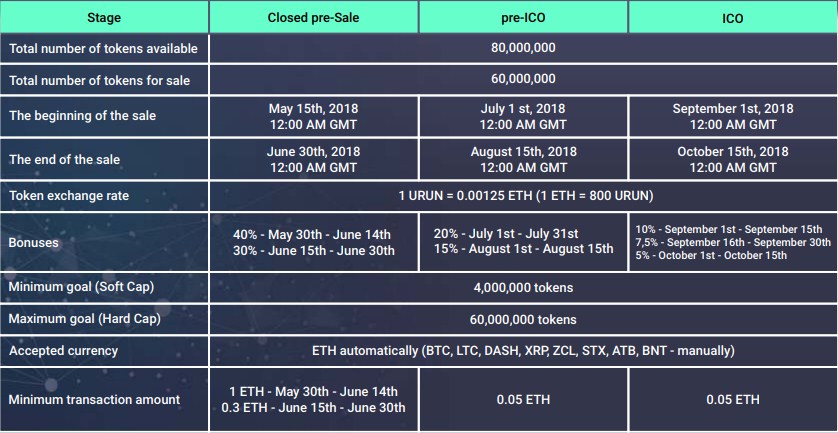Screen dimensions: 838x433
Task: Click the July 1 st, 2018 start date
Action: tap(523, 109)
